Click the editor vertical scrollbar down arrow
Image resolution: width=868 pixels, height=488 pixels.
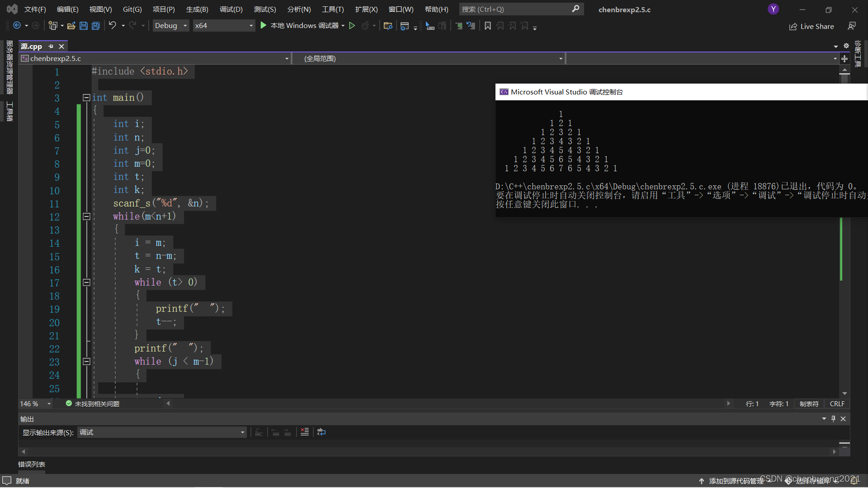844,394
